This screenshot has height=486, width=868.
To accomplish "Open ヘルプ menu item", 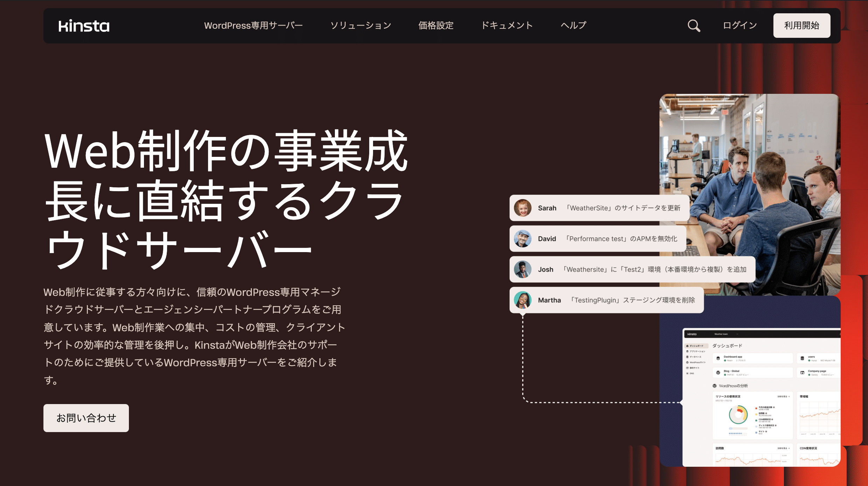I will pos(573,26).
